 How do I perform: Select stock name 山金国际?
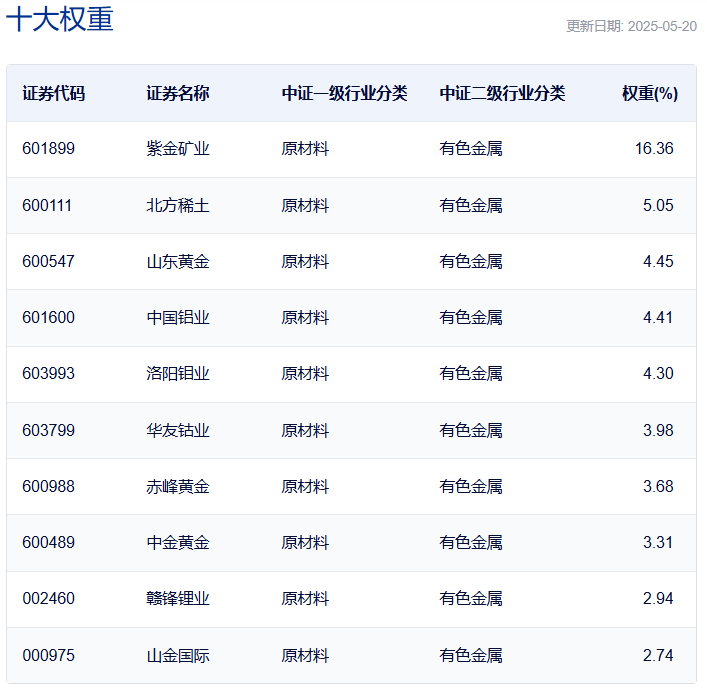pyautogui.click(x=178, y=655)
